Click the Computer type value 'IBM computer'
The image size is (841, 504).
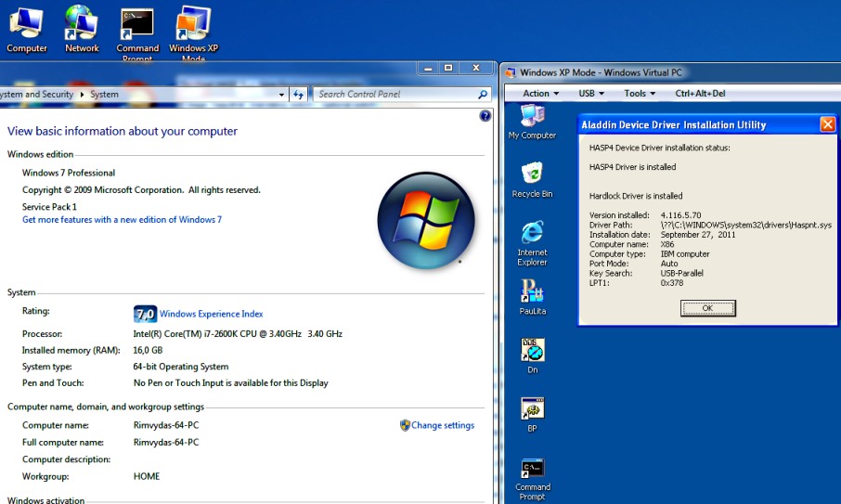tap(685, 253)
